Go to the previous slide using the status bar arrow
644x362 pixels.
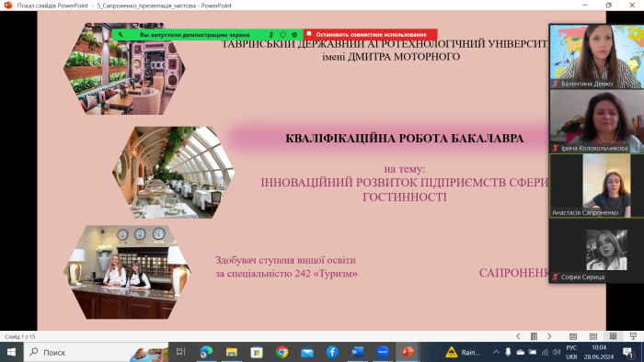click(518, 336)
